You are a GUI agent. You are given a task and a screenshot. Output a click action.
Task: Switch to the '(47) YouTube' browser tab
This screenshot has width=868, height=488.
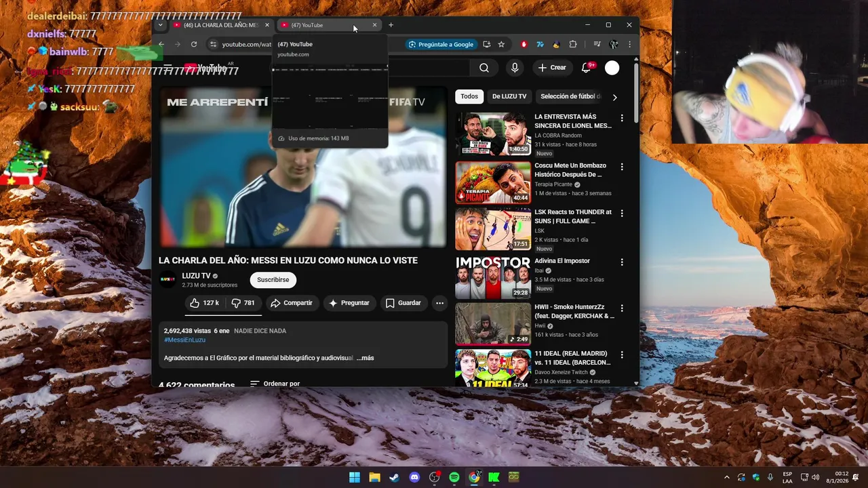pos(329,25)
